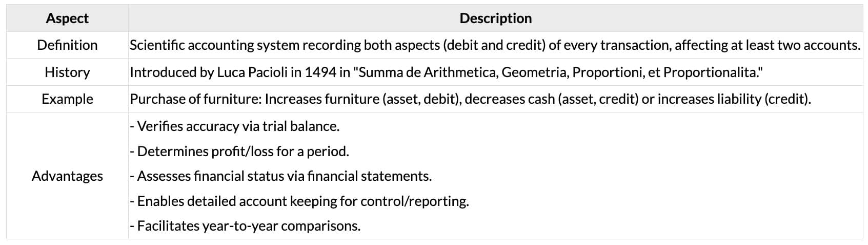Click "Facilitates year-to-year comparisons" line
Screen dimensions: 868x245
point(245,226)
